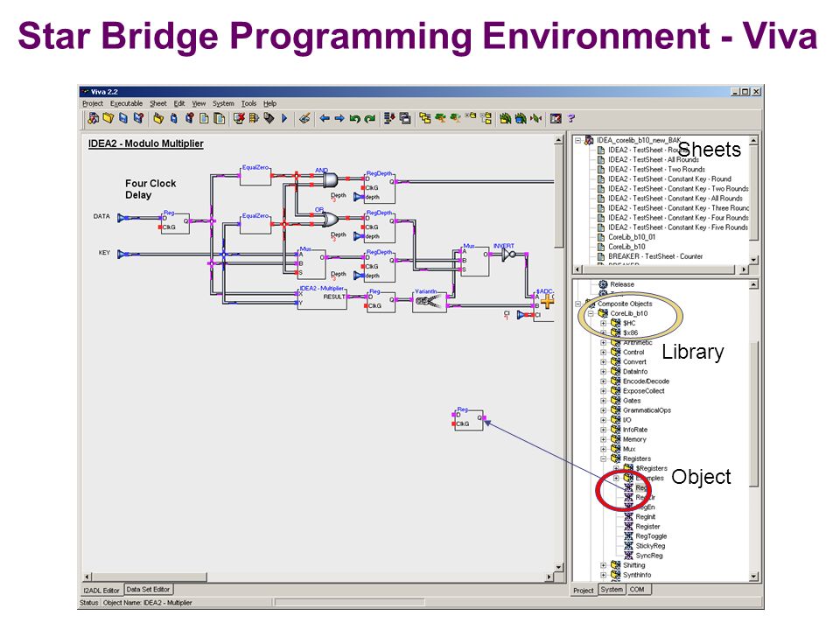The image size is (840, 630).
Task: Click the red X over window toolbar icon
Action: 239,118
